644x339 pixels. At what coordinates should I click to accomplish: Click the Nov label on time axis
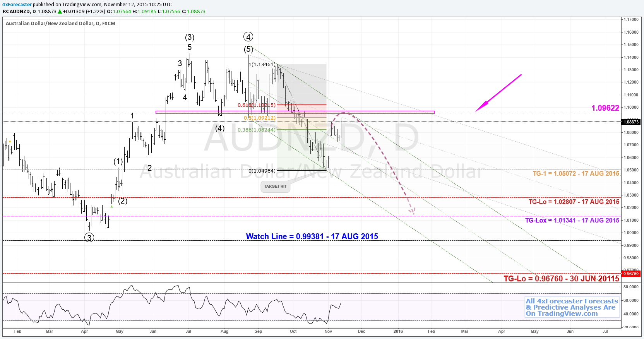coord(328,331)
